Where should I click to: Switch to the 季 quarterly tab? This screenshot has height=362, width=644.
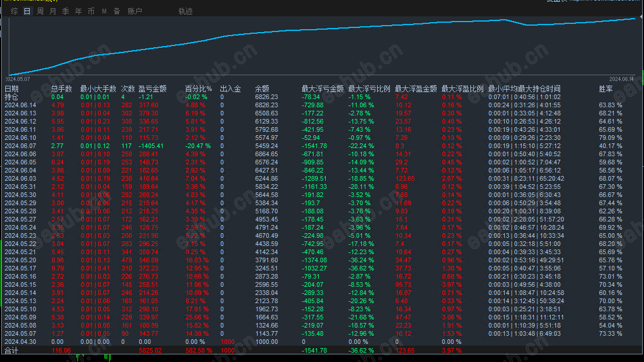pos(65,12)
